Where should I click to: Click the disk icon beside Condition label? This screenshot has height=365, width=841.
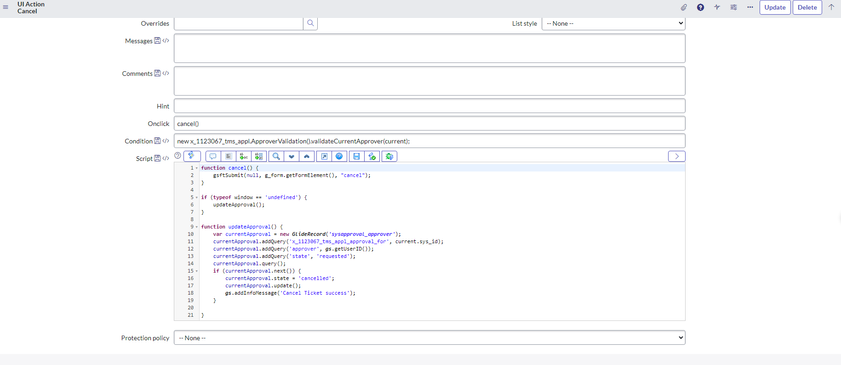point(158,141)
